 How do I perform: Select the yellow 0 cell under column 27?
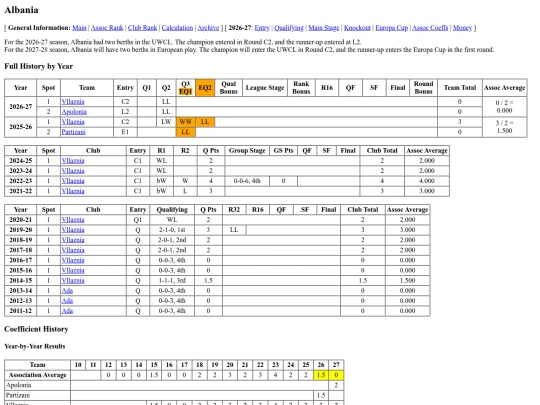[x=336, y=375]
